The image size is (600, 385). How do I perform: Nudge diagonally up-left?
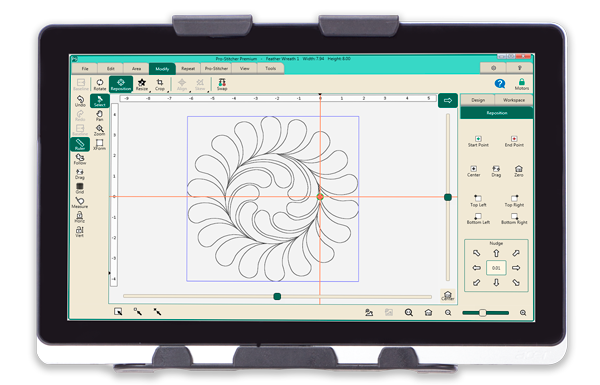(476, 253)
